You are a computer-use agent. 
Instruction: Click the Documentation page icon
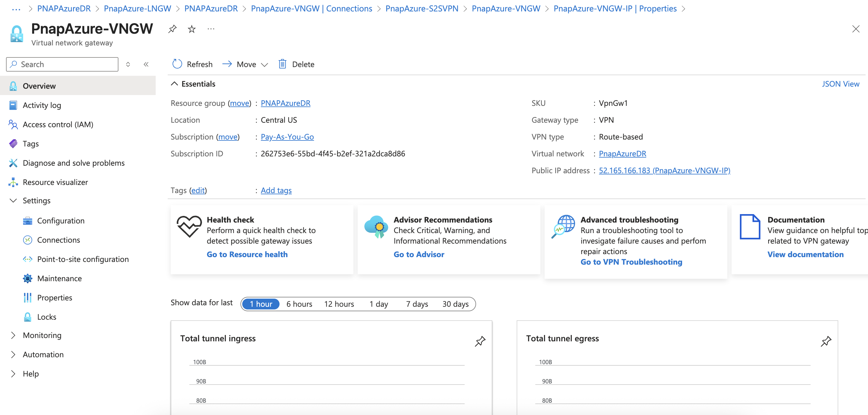point(750,226)
